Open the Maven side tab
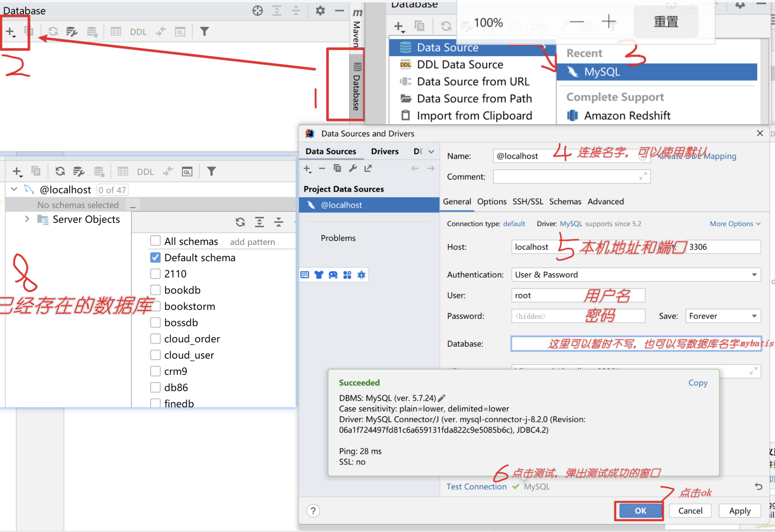This screenshot has height=532, width=775. pos(357,28)
